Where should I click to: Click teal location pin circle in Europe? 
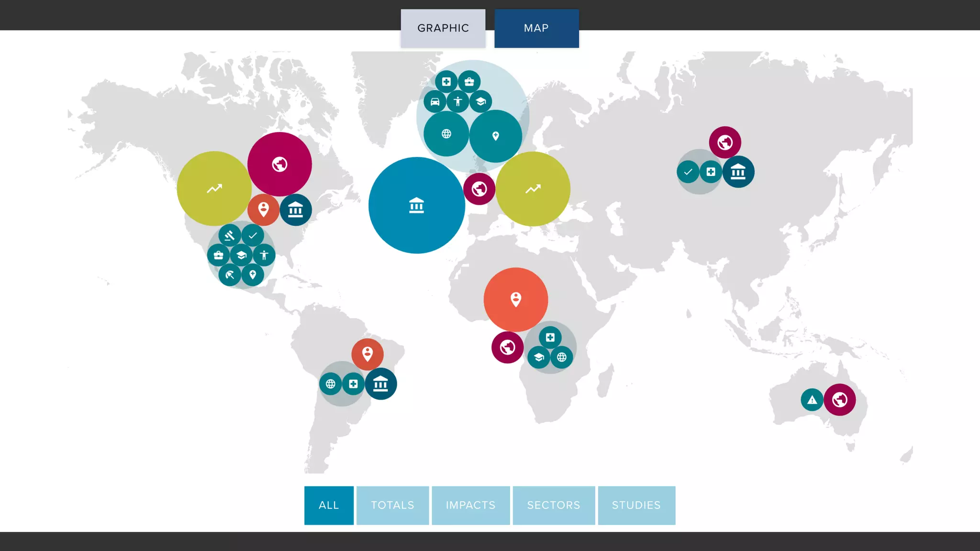point(495,136)
